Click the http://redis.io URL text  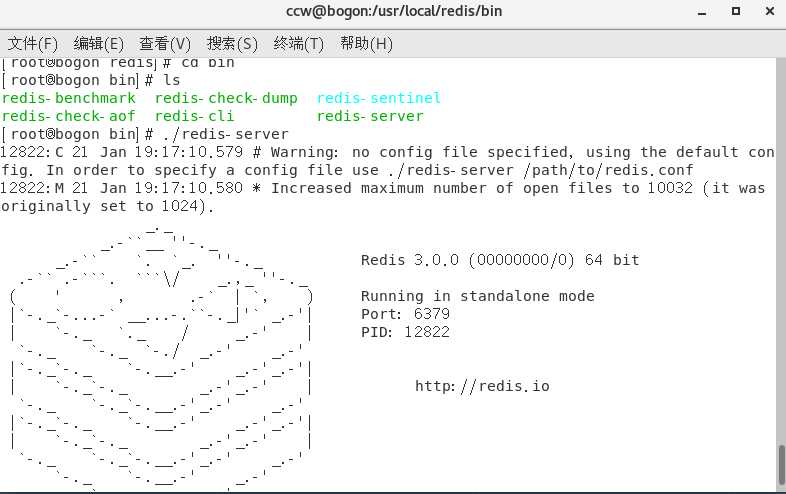[482, 386]
